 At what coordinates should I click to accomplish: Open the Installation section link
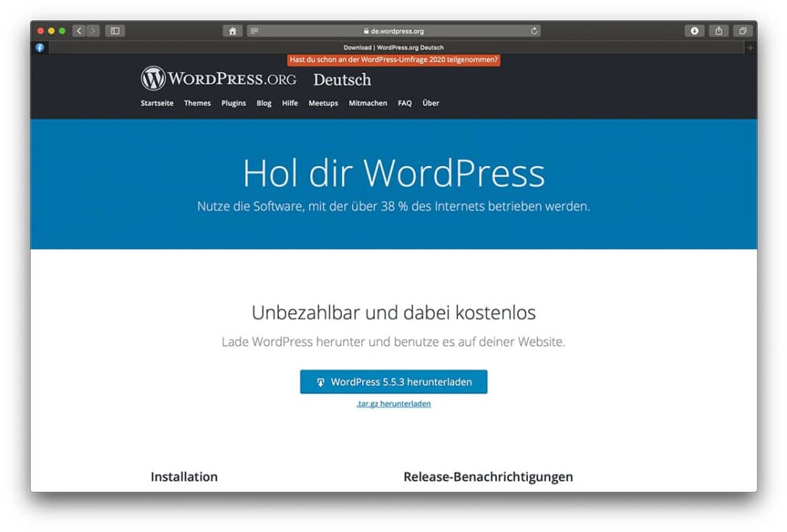coord(184,477)
